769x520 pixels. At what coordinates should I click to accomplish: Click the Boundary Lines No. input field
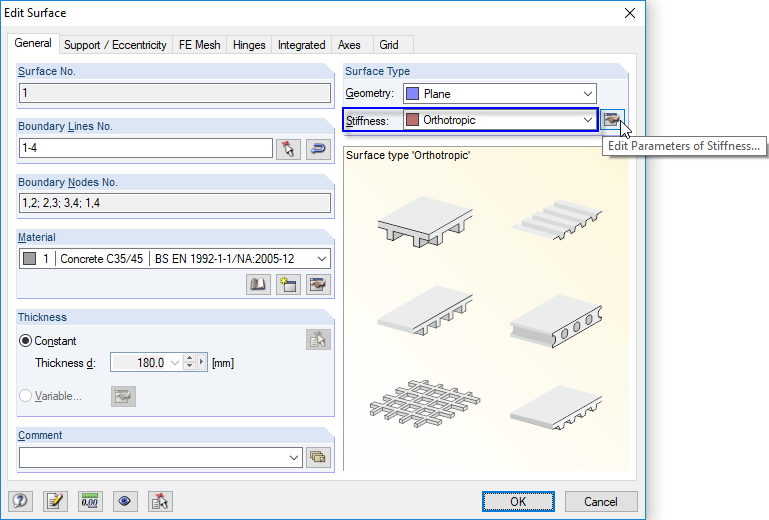pyautogui.click(x=146, y=149)
